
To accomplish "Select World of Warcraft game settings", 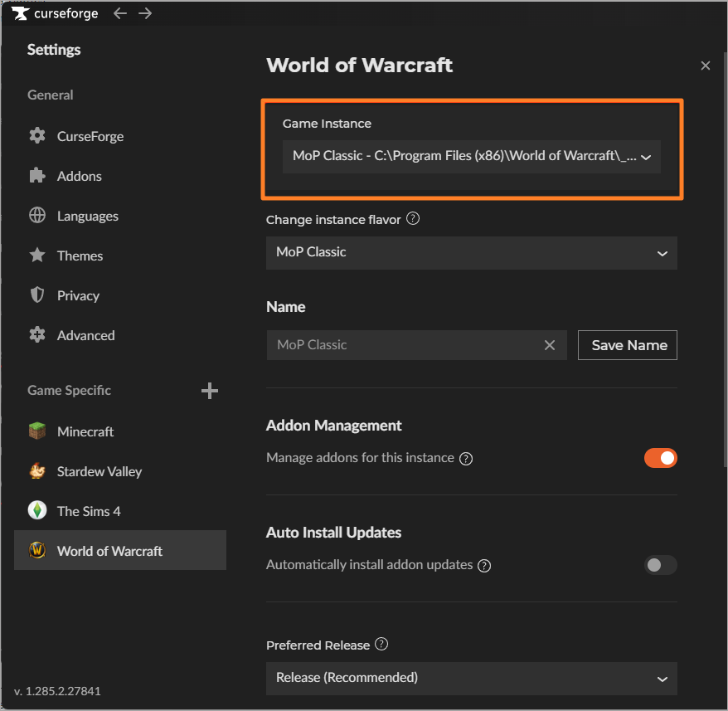I will (120, 550).
